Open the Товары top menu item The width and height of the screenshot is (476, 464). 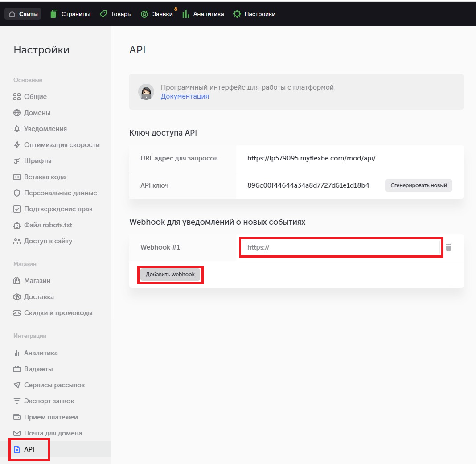(x=116, y=14)
